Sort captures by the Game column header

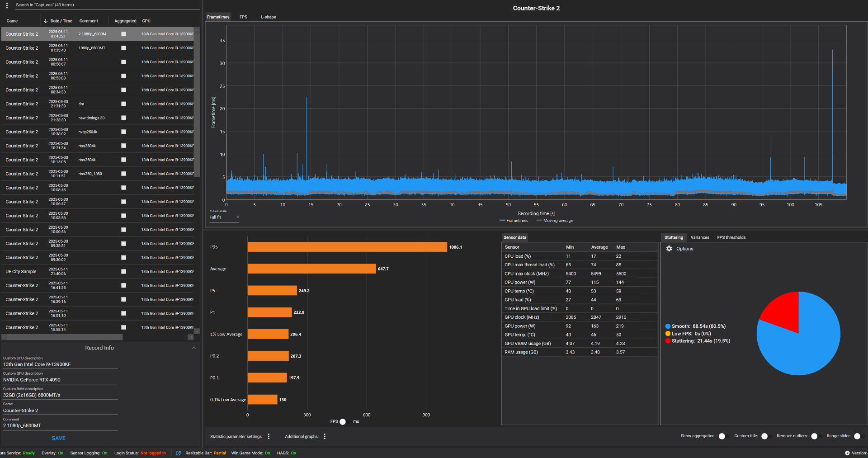12,21
